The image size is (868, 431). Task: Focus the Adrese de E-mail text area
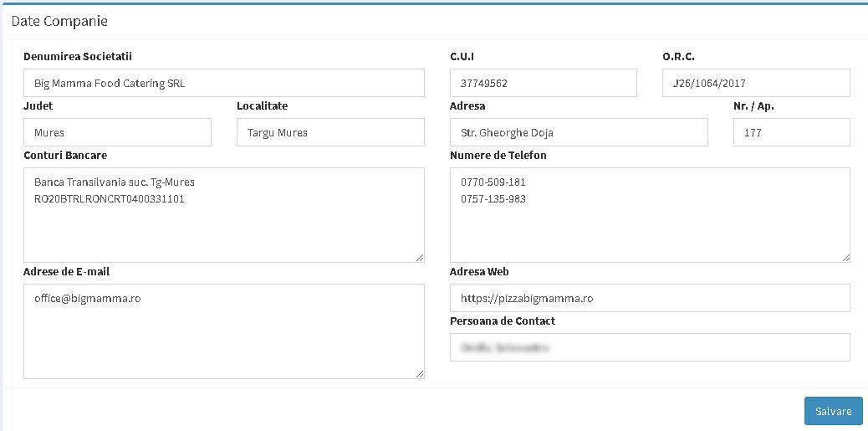224,331
